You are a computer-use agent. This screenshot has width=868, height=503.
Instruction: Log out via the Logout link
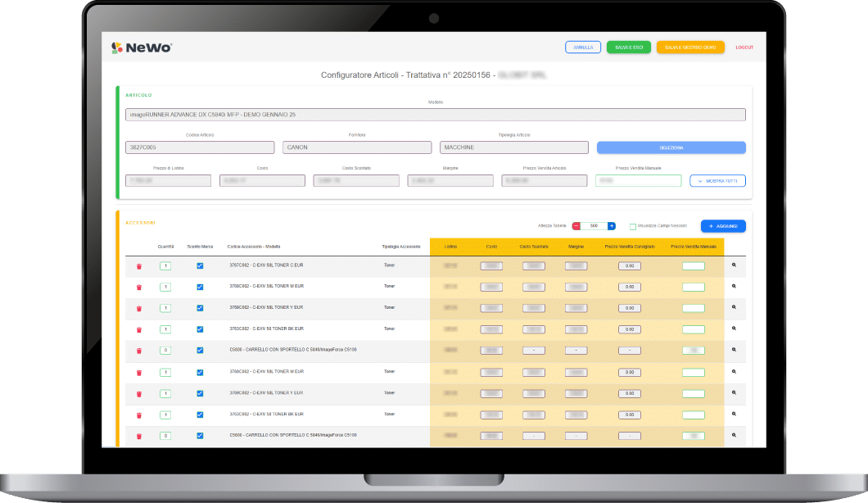click(744, 48)
